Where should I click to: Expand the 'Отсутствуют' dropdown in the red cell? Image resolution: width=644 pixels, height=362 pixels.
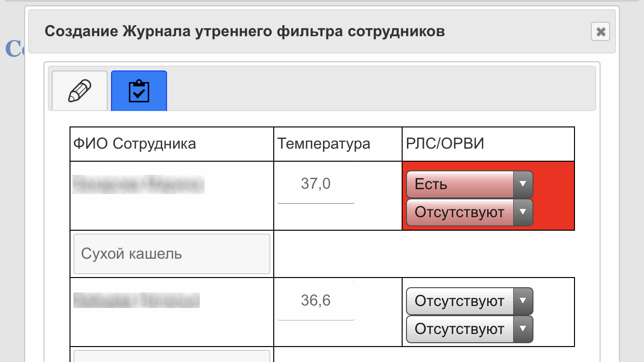click(x=470, y=212)
